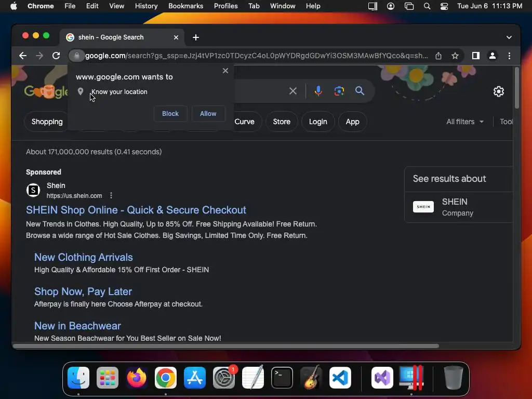The width and height of the screenshot is (532, 399).
Task: Open TextEdit from the Dock
Action: [253, 378]
